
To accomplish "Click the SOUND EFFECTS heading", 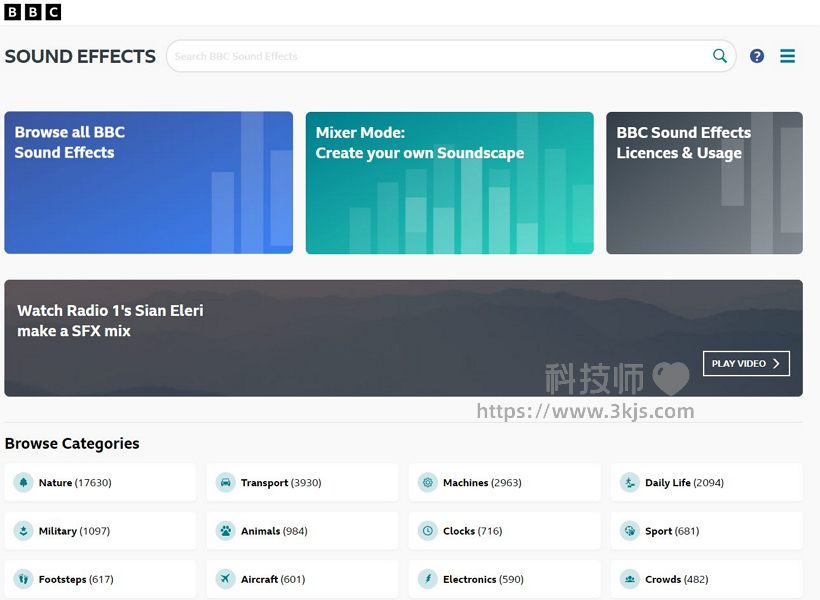I will tap(80, 56).
